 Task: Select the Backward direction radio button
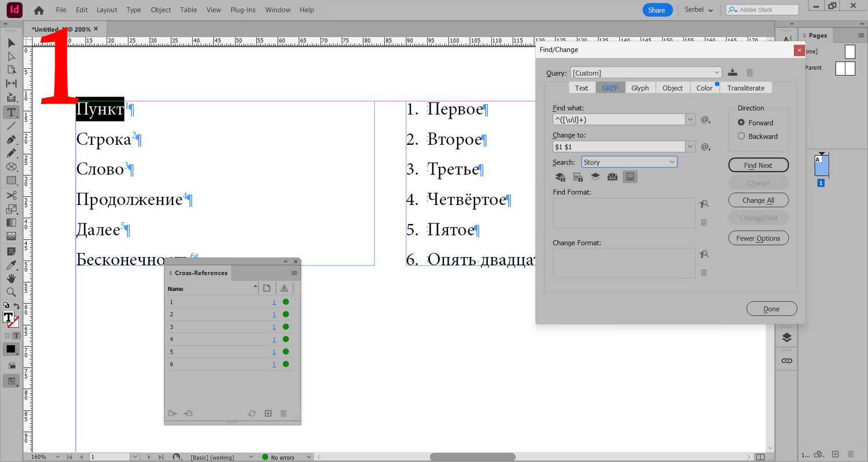tap(741, 137)
